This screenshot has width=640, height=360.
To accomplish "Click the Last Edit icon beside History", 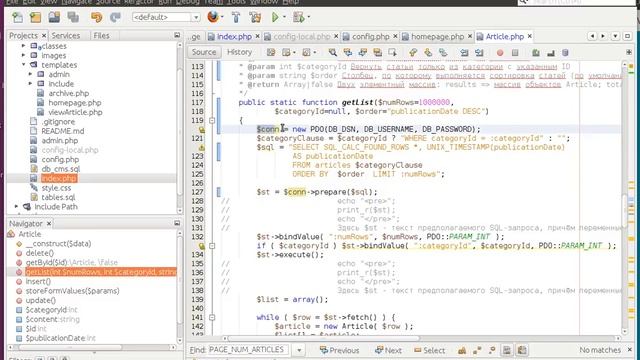I will click(x=271, y=52).
